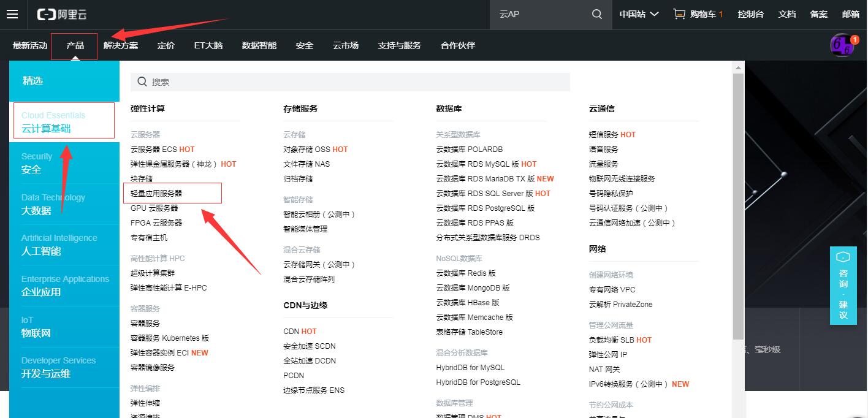Open GPU 云服务器 link

click(x=154, y=208)
